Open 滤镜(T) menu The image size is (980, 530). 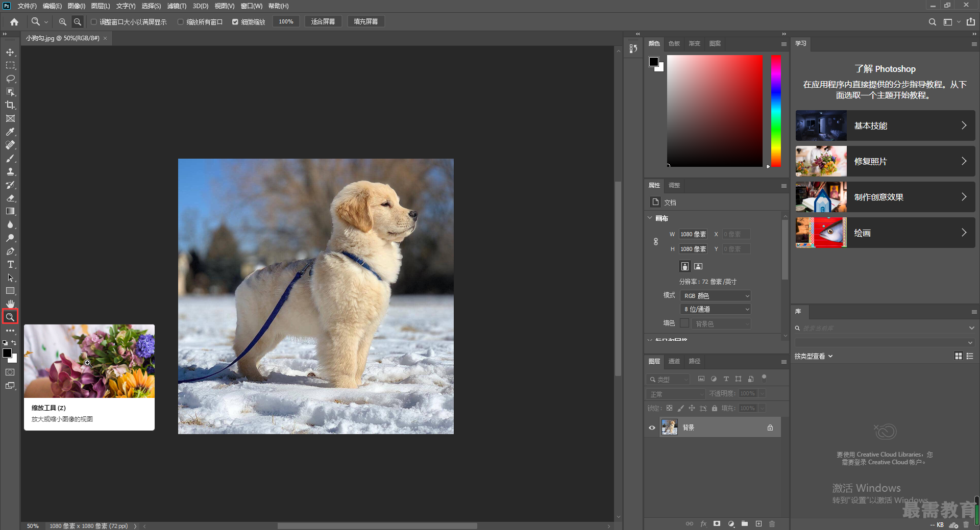pos(177,6)
